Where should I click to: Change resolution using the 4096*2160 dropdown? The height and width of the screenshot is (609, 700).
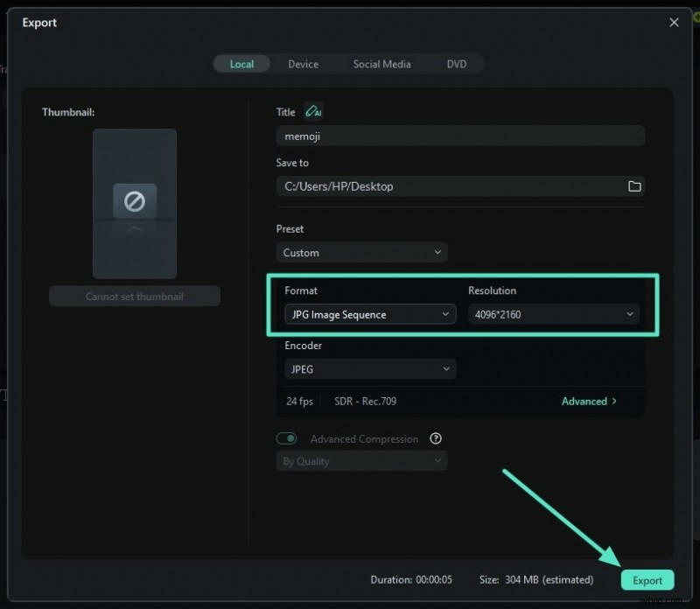(x=554, y=313)
